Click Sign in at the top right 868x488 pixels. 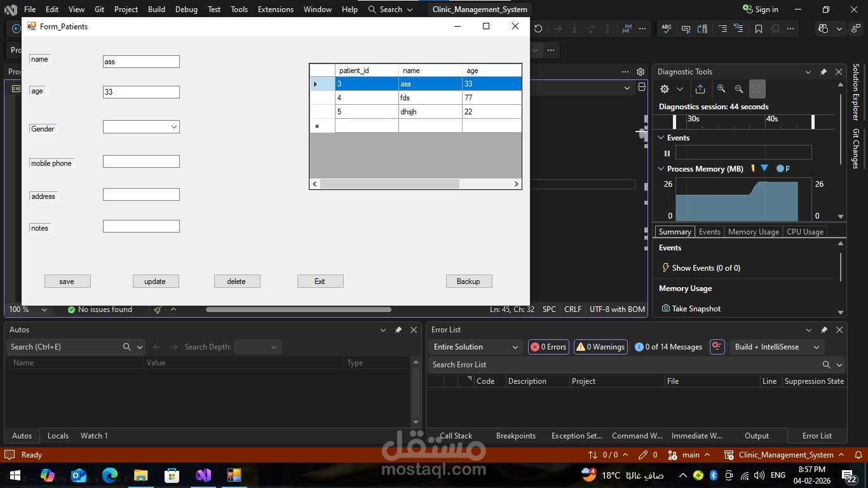click(761, 10)
